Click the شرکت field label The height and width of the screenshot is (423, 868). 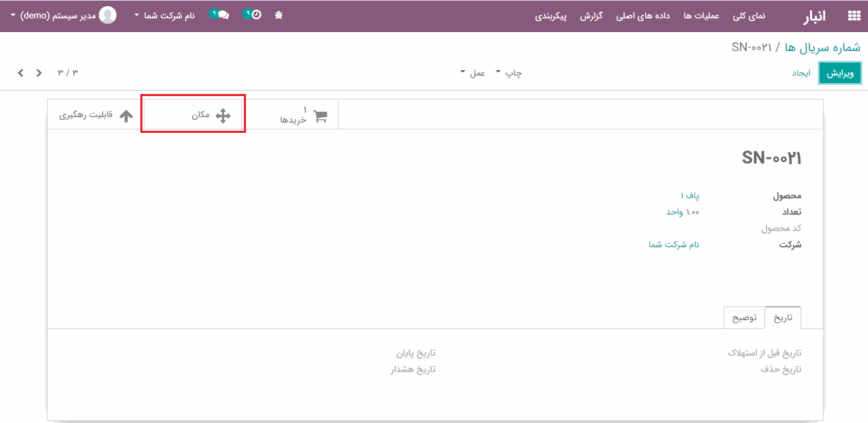[x=790, y=245]
